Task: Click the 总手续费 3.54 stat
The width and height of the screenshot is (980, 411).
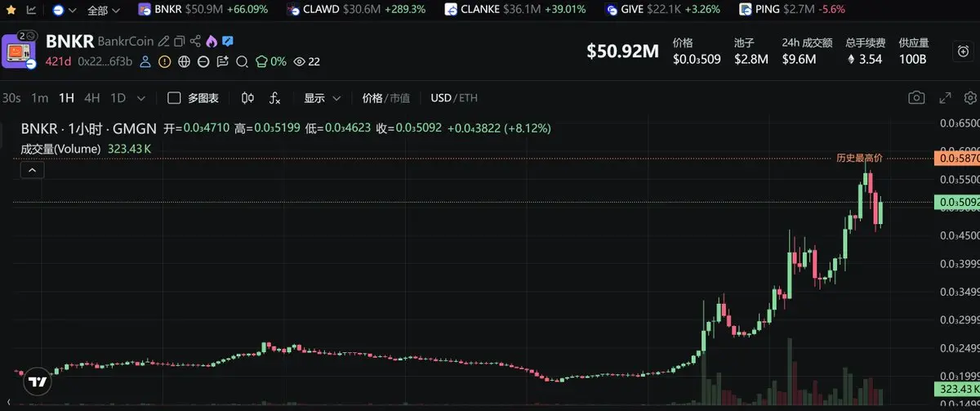Action: click(x=866, y=51)
